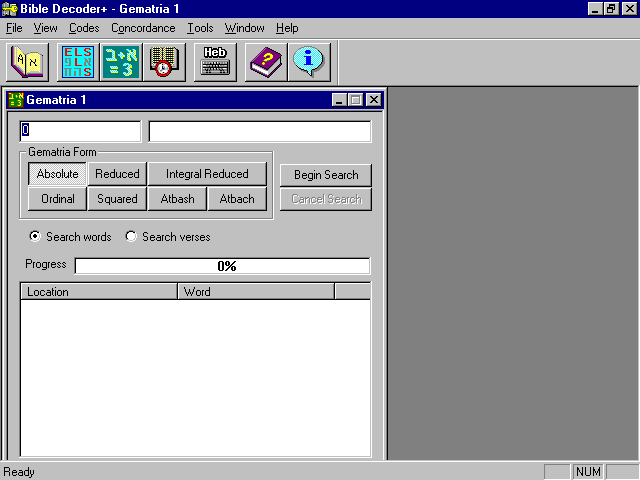Open the Hebrew keyboard icon

click(x=214, y=62)
